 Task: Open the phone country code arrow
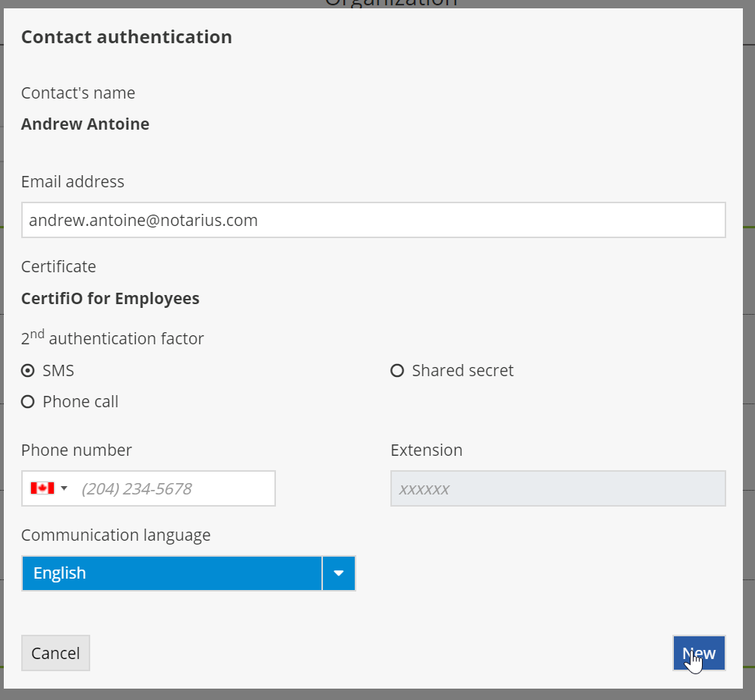click(64, 488)
